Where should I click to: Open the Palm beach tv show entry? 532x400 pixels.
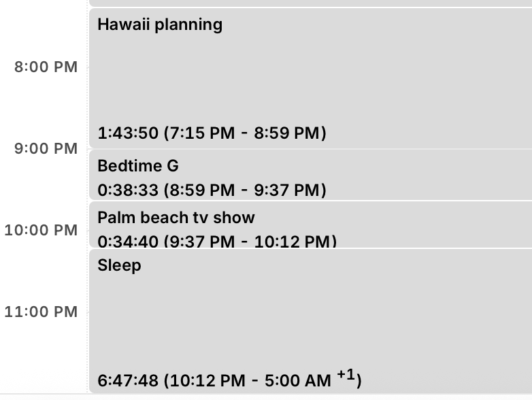(x=176, y=218)
